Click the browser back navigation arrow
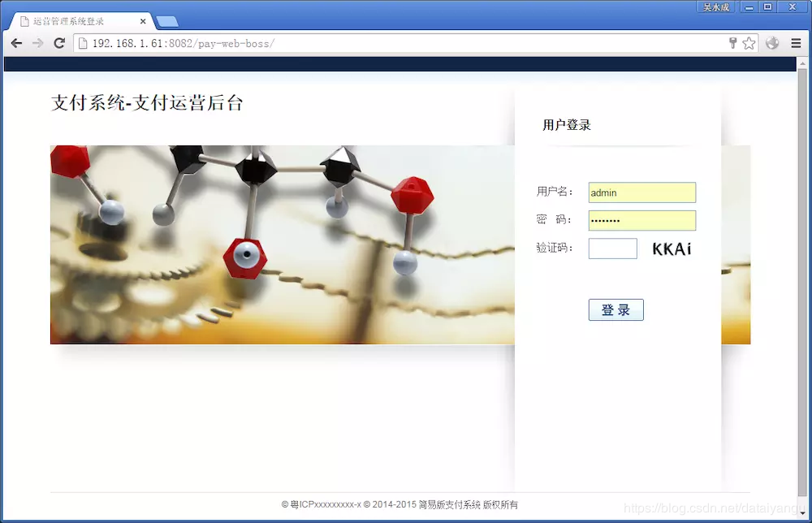 (15, 42)
